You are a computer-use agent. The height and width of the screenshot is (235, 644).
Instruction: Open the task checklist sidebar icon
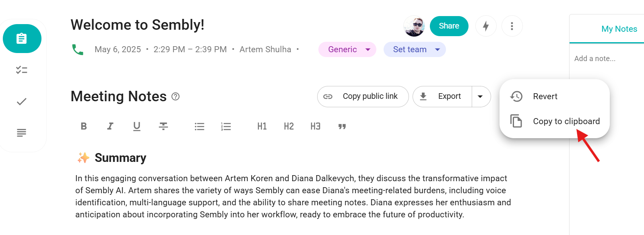[22, 70]
